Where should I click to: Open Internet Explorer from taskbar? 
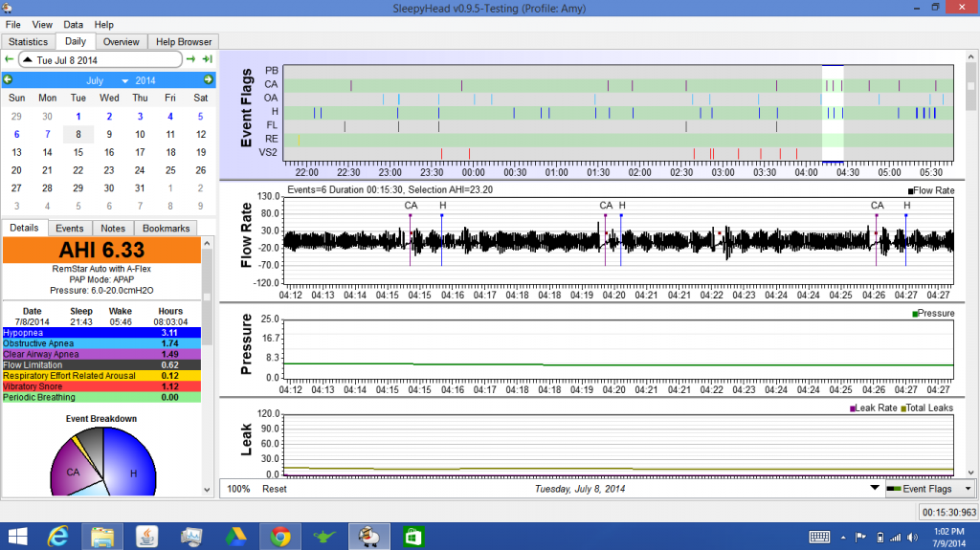(x=59, y=535)
